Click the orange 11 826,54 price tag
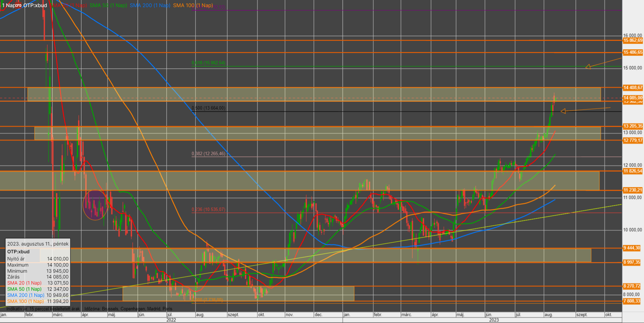Image resolution: width=644 pixels, height=323 pixels. pos(633,171)
